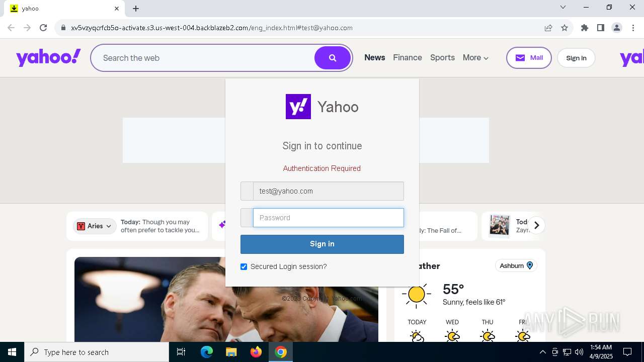Click the Ashburn location button
The image size is (644, 362).
pyautogui.click(x=516, y=265)
